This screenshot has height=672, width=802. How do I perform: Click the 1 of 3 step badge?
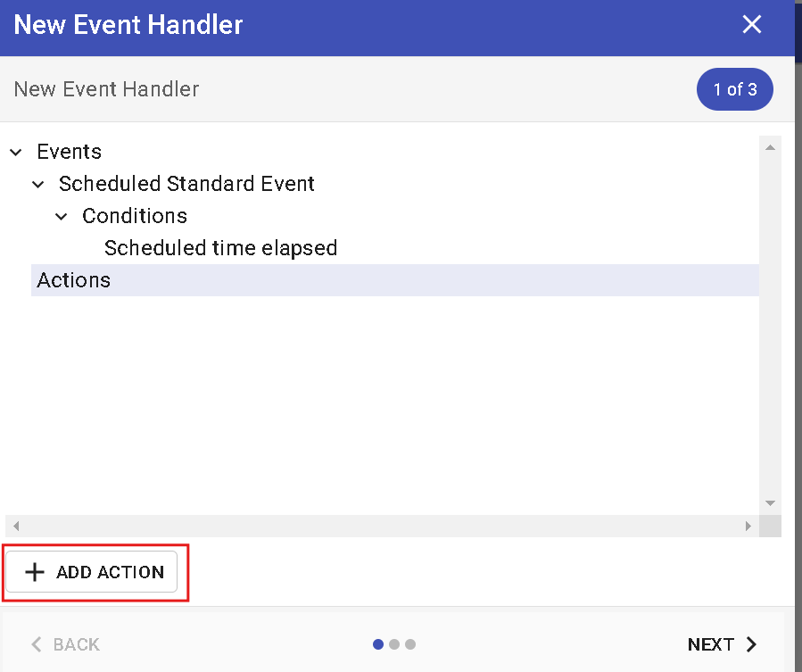[x=734, y=89]
